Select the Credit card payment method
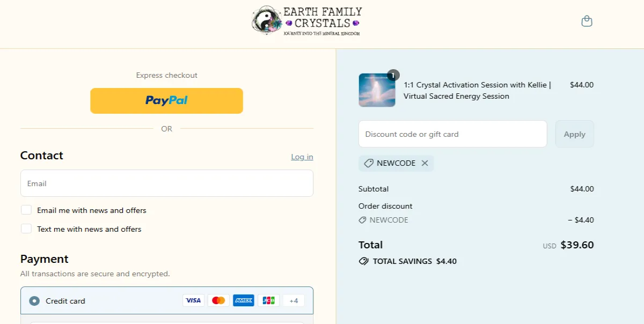644x324 pixels. pyautogui.click(x=34, y=301)
